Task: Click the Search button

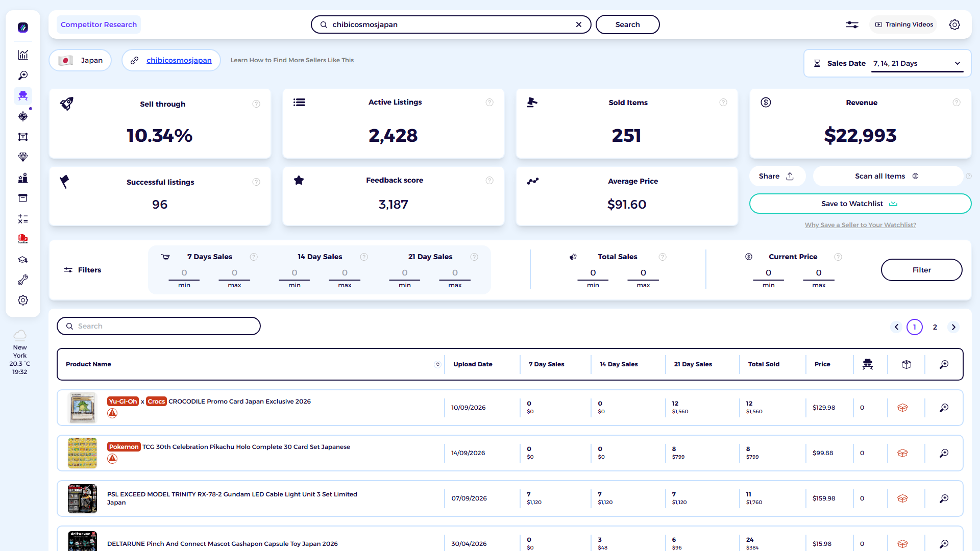Action: coord(627,24)
